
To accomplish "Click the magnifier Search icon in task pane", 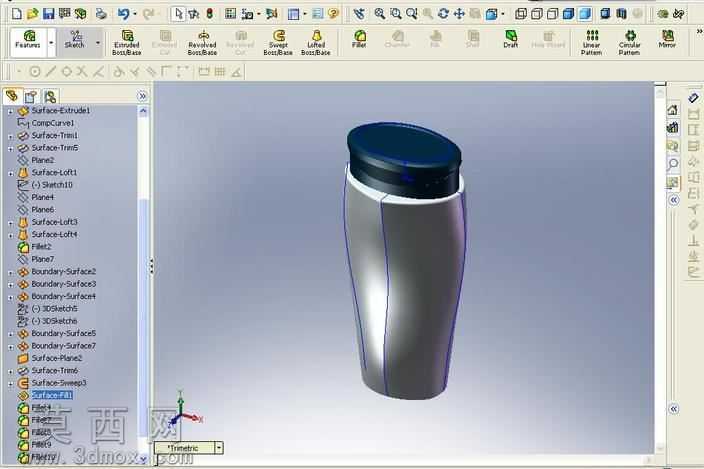I will 673,164.
